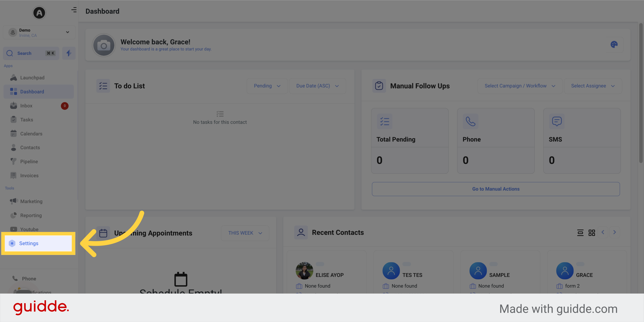
Task: Open the Due Date (ASC) sort dropdown
Action: click(x=318, y=86)
